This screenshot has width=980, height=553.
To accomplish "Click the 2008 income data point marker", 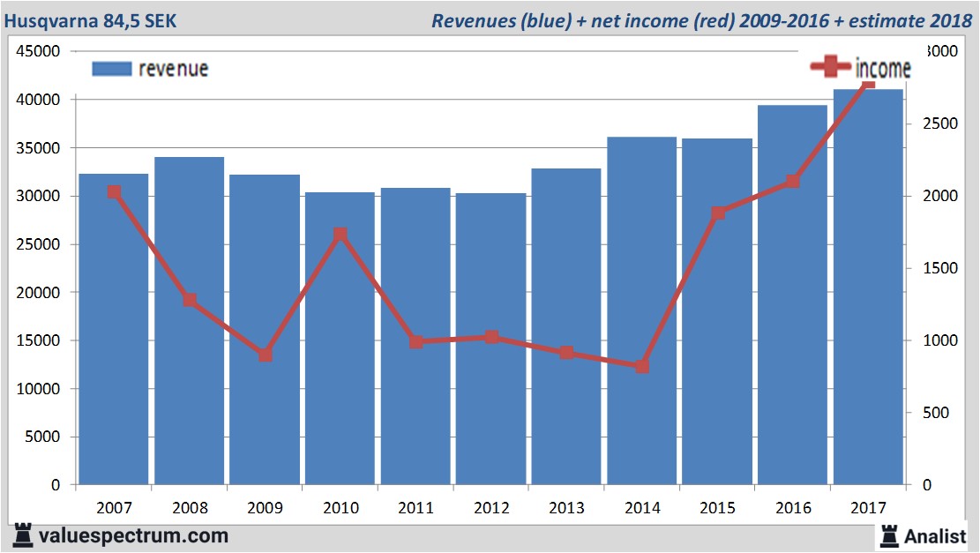I will coord(190,300).
